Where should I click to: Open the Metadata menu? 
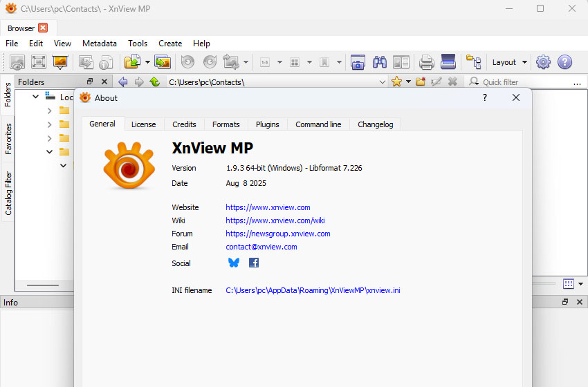click(x=100, y=44)
